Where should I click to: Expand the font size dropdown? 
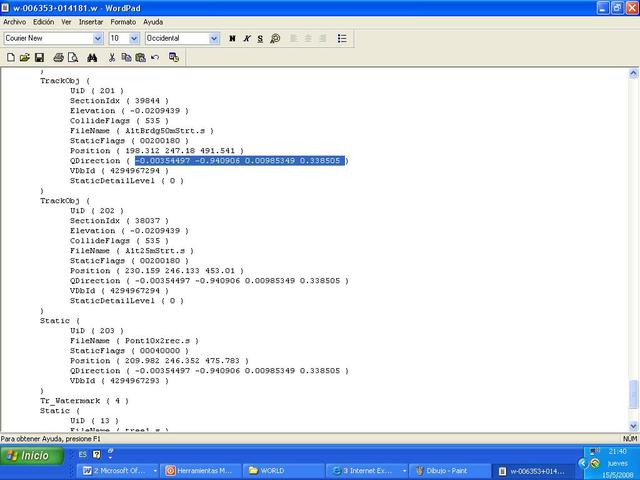(x=134, y=39)
